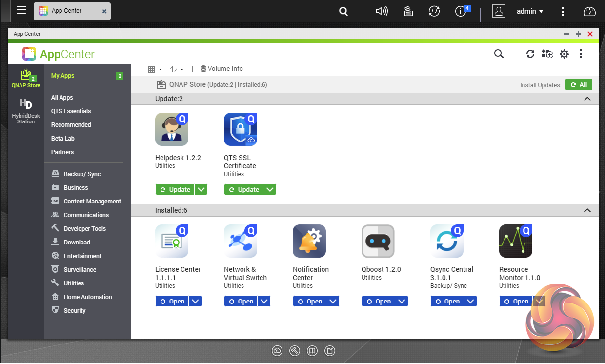This screenshot has width=605, height=364.
Task: Click the AppCenter refresh icon
Action: click(530, 54)
